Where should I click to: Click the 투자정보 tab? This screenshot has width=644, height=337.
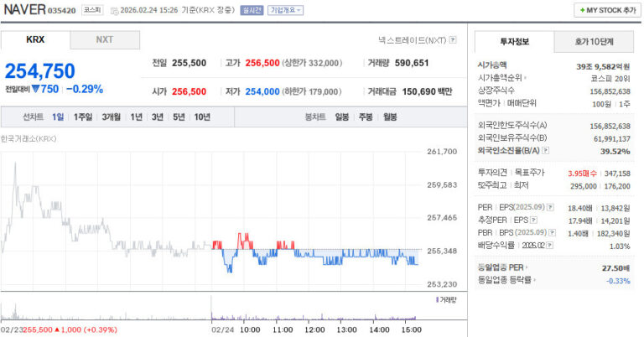[x=514, y=41]
